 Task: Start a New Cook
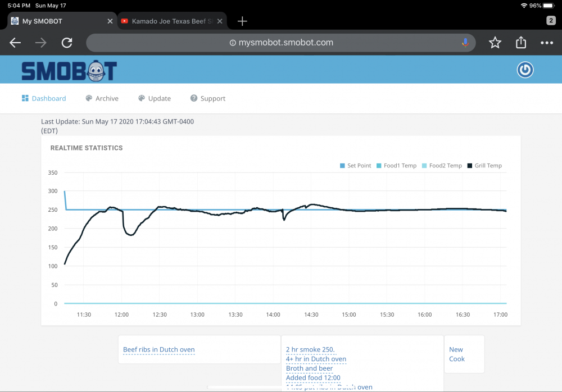[456, 354]
